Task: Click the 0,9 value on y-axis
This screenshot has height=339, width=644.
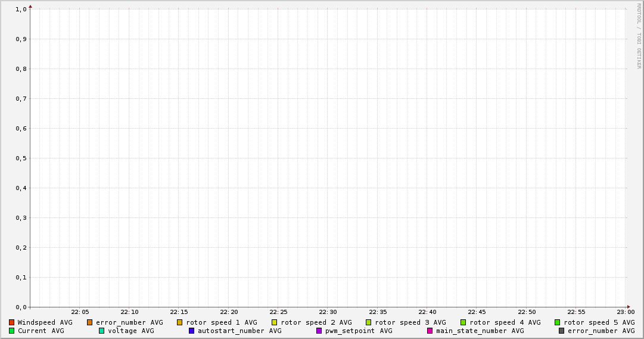Action: point(21,39)
